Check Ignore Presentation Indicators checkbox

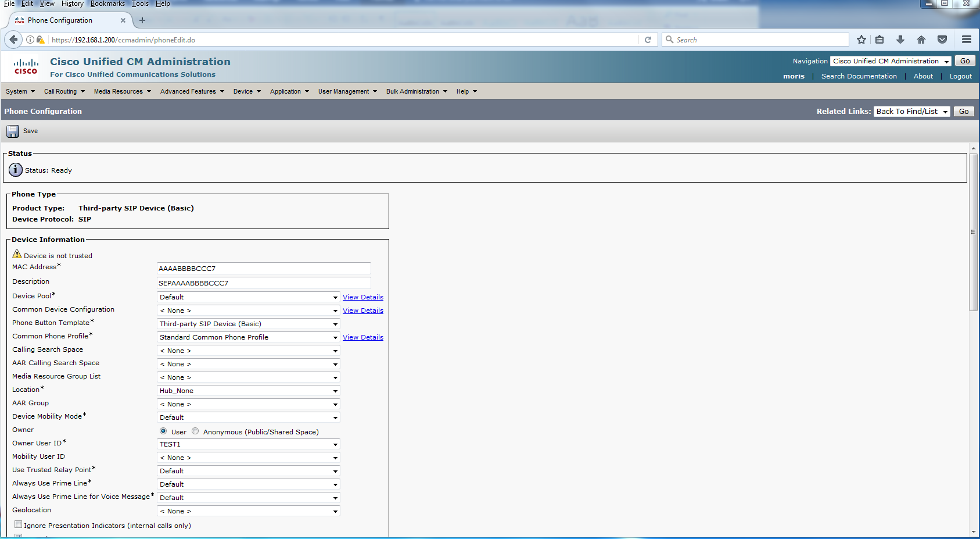pyautogui.click(x=19, y=524)
